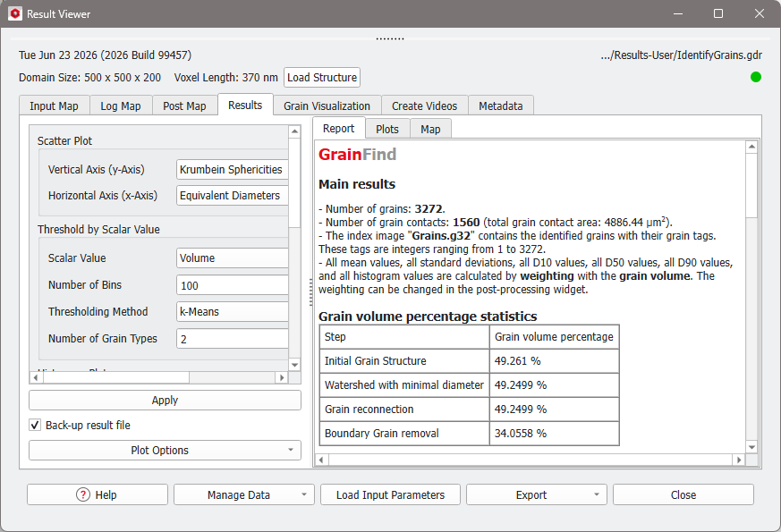Viewport: 781px width, 532px height.
Task: Expand Plot Options dropdown button
Action: click(x=165, y=450)
